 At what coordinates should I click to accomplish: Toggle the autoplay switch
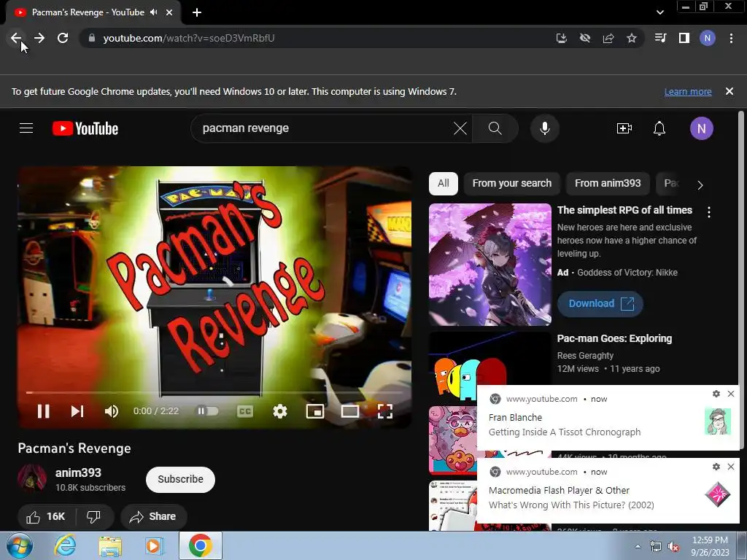click(x=207, y=411)
